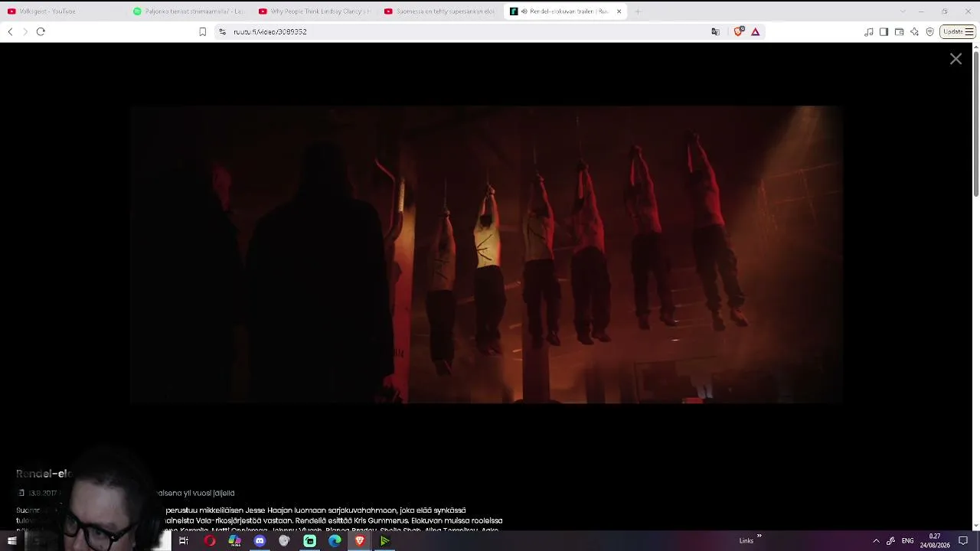Screen dimensions: 980x551
Task: Open the browser main menu via Update
Action: [x=958, y=31]
